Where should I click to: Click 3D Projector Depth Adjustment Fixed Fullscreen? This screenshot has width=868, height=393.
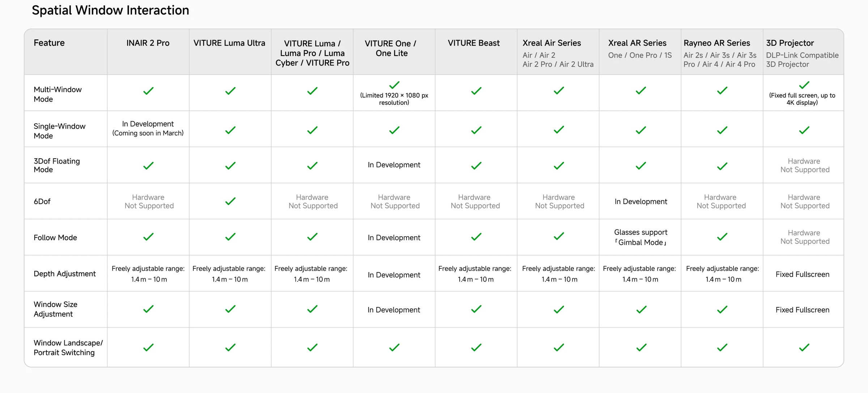click(x=803, y=275)
